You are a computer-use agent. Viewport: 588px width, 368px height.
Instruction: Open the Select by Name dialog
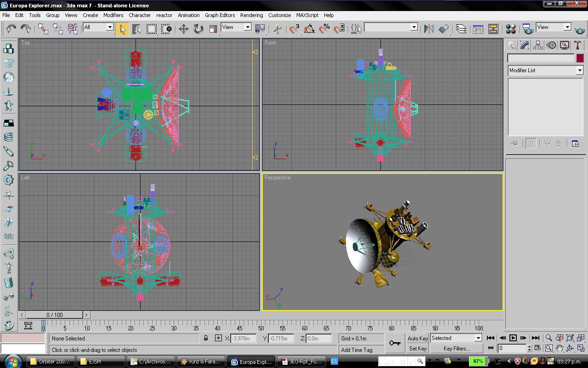point(136,29)
